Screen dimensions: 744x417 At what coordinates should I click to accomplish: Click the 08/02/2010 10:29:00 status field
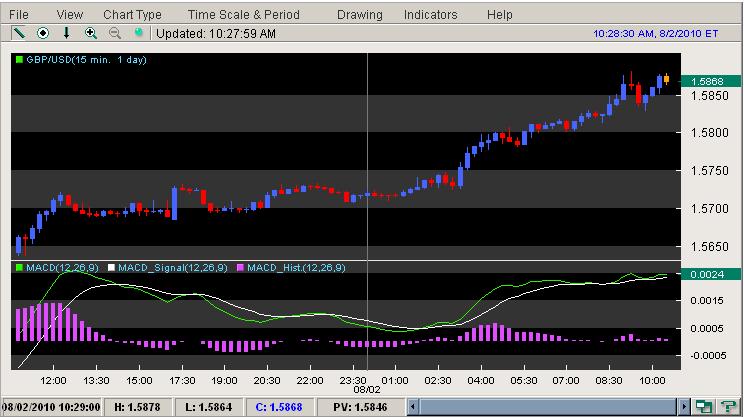pyautogui.click(x=51, y=407)
